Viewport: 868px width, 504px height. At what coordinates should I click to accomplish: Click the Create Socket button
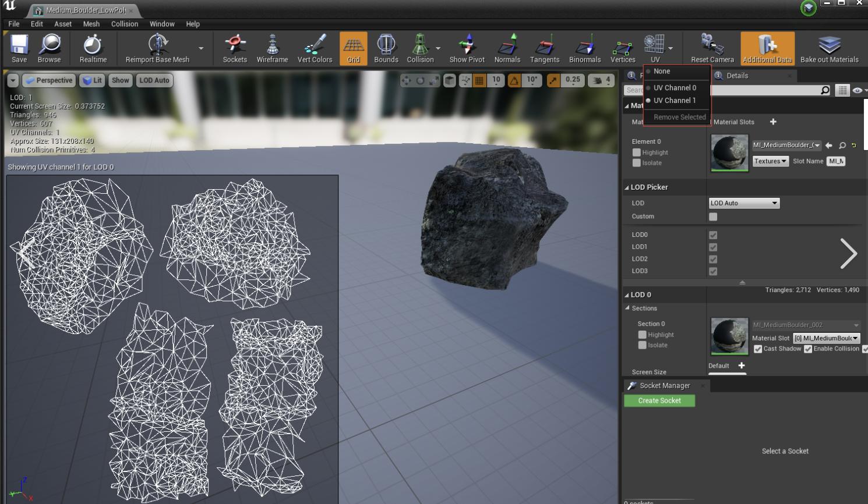coord(659,400)
